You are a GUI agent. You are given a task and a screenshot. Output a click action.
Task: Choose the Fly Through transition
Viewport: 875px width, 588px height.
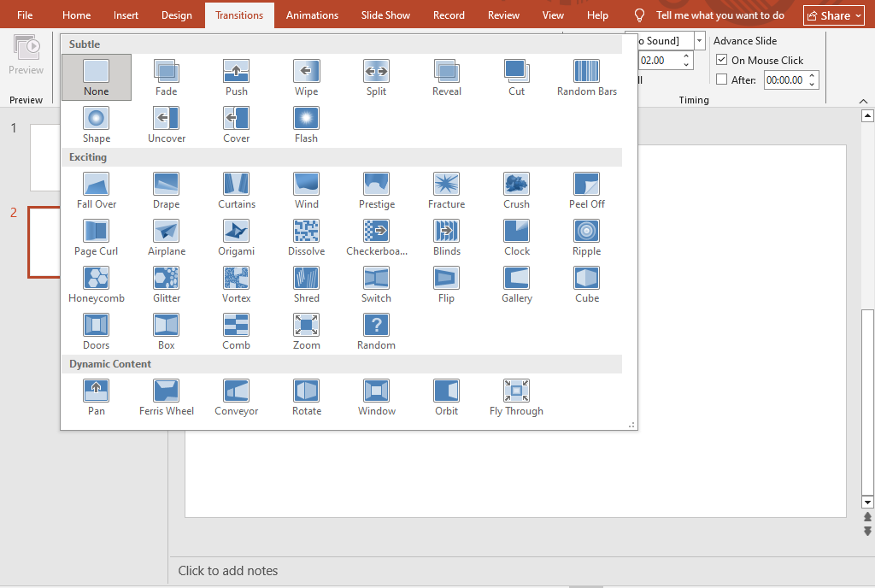pyautogui.click(x=516, y=397)
